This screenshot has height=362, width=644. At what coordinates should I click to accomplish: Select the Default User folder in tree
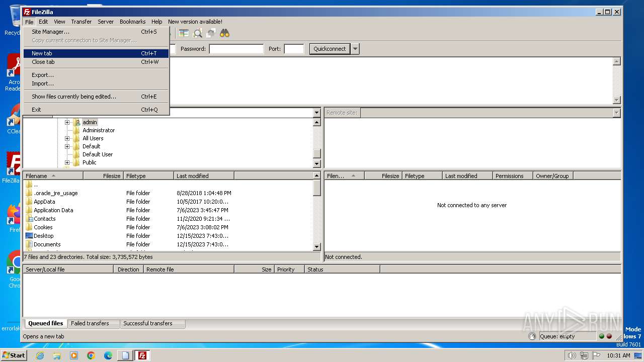tap(98, 154)
